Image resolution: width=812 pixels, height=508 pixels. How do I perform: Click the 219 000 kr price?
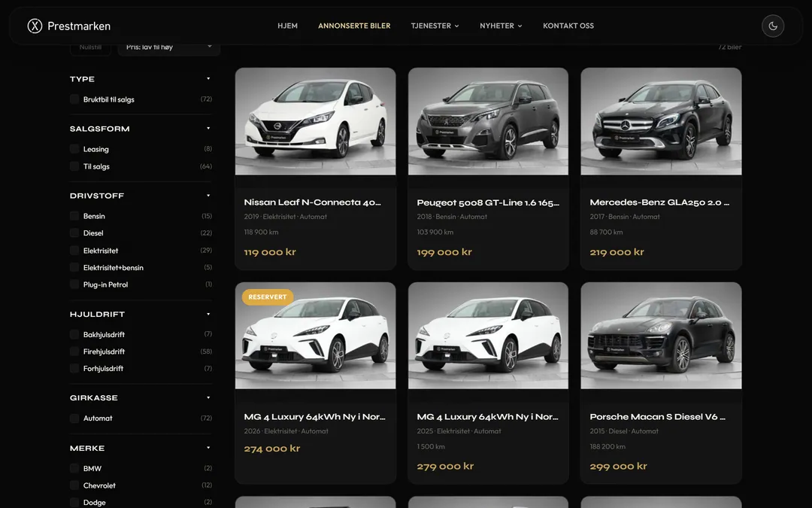[x=617, y=252]
